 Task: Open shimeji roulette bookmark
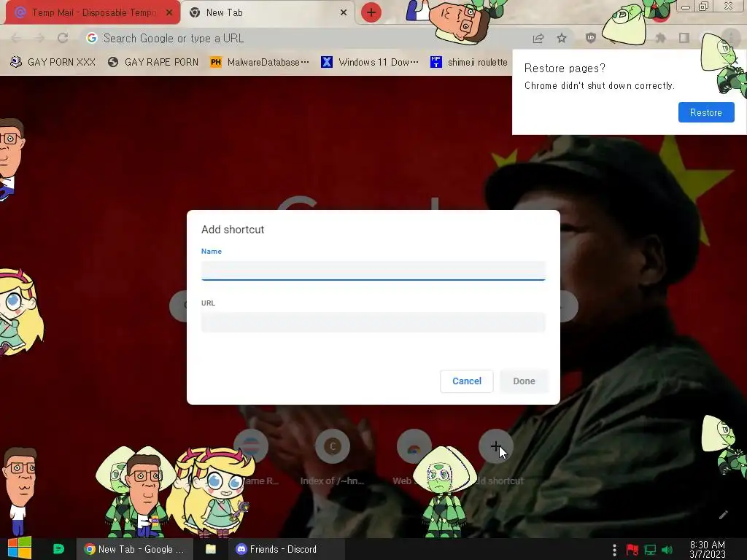469,62
